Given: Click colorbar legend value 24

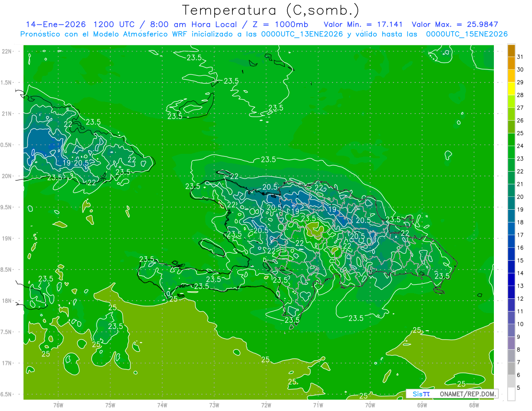Looking at the screenshot, I should [520, 146].
